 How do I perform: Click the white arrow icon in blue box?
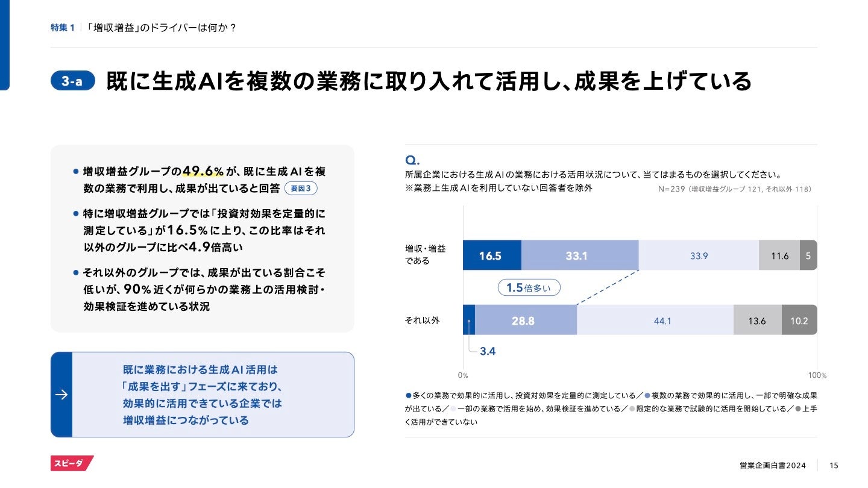point(61,395)
